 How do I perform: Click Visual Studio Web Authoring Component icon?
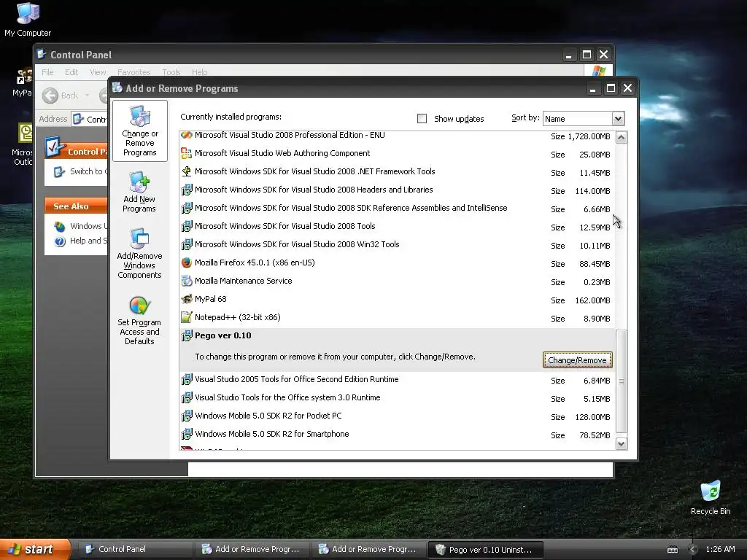point(187,153)
